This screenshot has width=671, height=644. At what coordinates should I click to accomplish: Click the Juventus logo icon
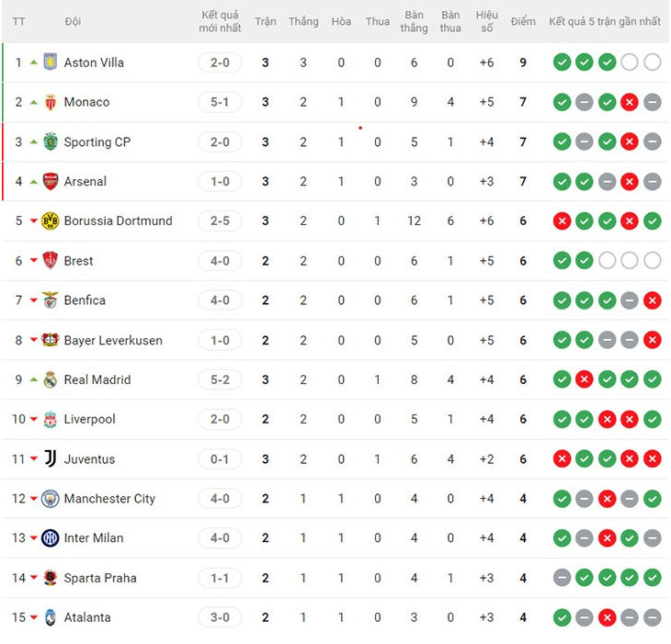(51, 458)
